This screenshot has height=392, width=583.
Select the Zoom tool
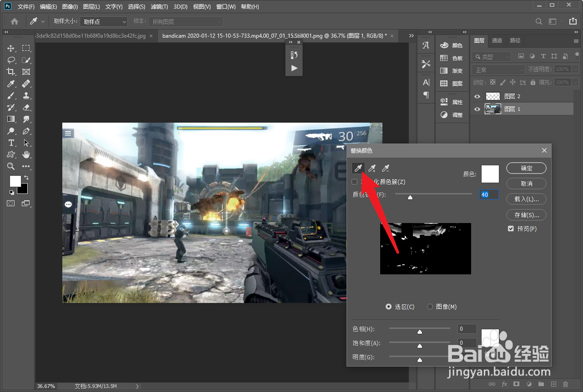[x=11, y=166]
